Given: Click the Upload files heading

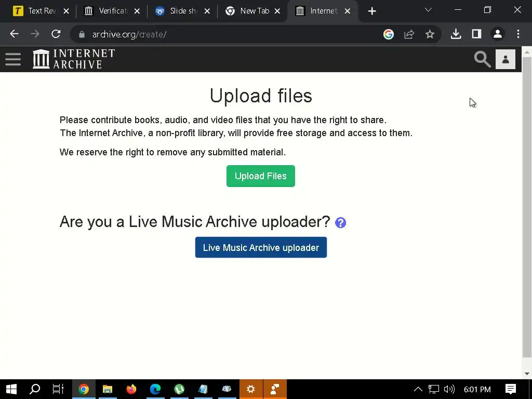Looking at the screenshot, I should 261,96.
